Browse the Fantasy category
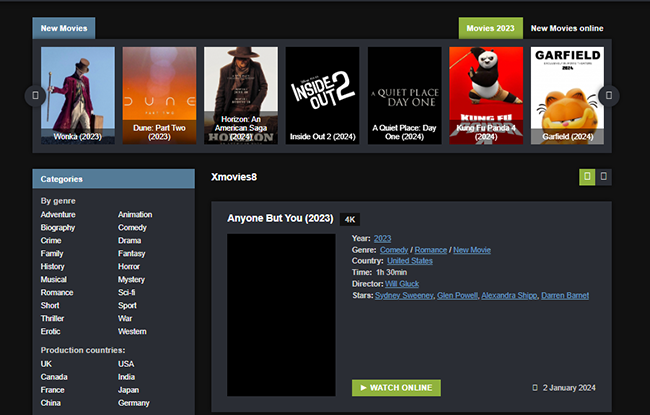Image resolution: width=650 pixels, height=415 pixels. (131, 253)
